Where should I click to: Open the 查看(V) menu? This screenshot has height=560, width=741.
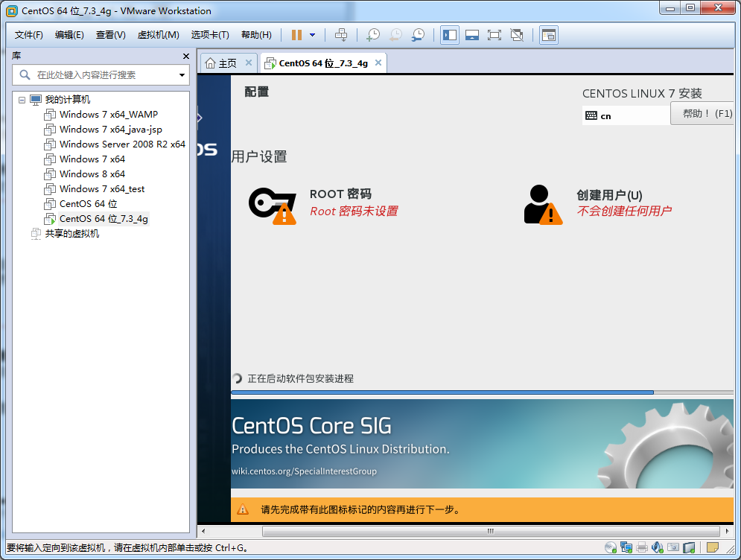pos(110,35)
